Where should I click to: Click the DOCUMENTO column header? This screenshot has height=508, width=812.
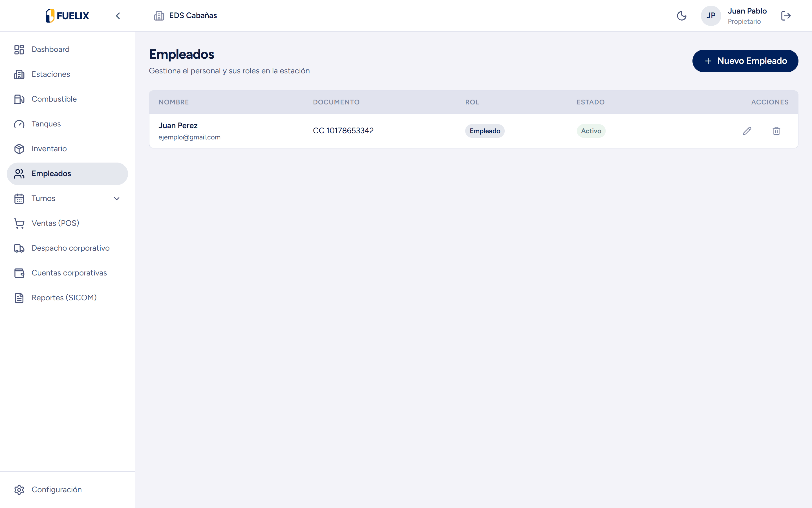click(336, 102)
